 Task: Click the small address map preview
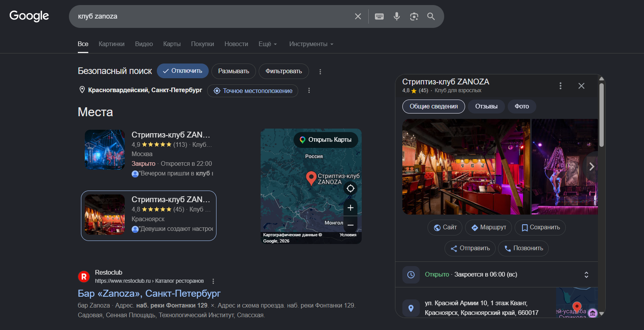pos(577,302)
